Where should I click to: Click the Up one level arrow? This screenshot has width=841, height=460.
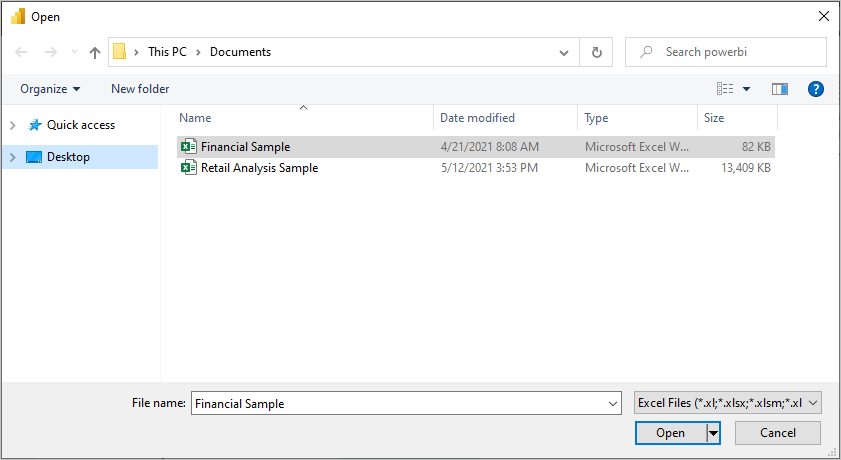point(95,52)
